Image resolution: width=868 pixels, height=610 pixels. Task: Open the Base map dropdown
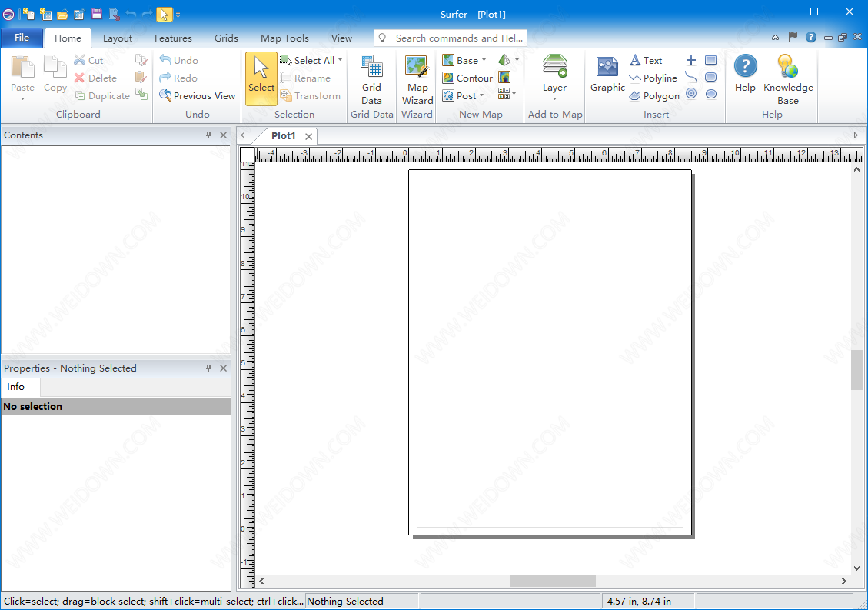(x=484, y=60)
